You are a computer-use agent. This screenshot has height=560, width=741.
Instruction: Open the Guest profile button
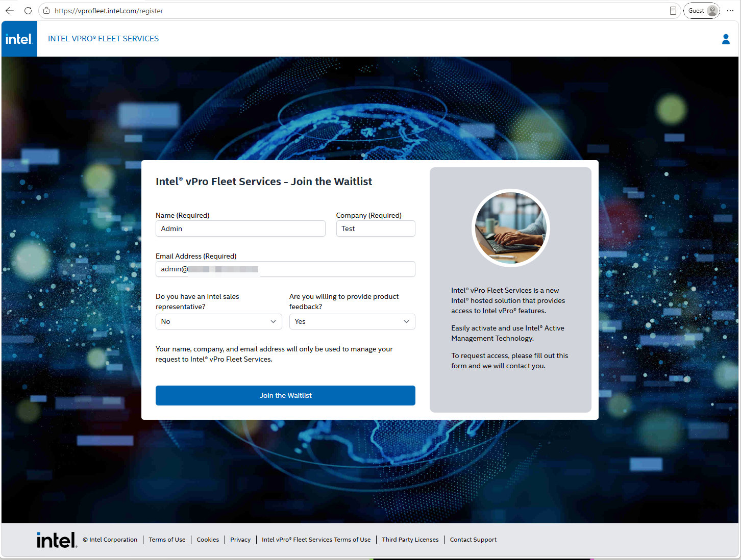coord(702,11)
